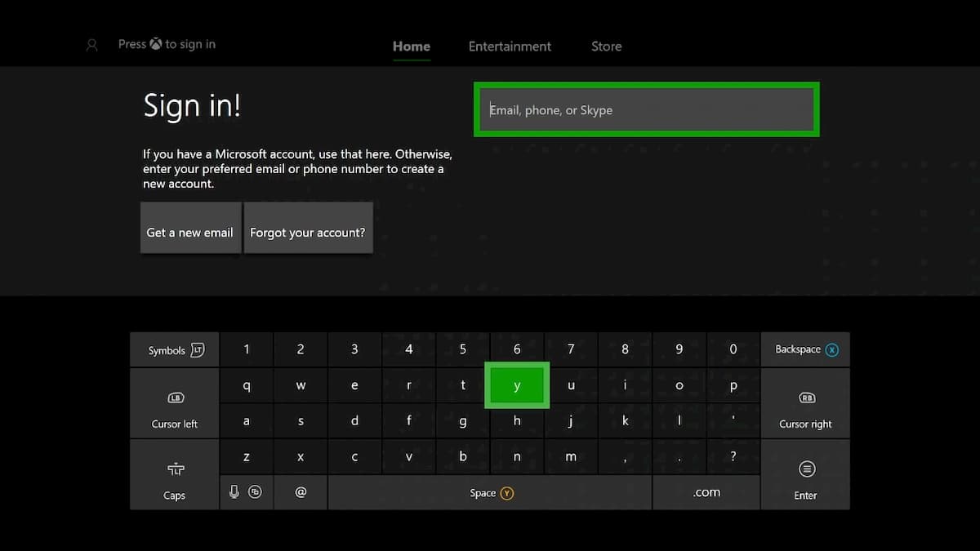Select the Symbols key on keyboard
Screen dimensions: 980x551
[175, 349]
